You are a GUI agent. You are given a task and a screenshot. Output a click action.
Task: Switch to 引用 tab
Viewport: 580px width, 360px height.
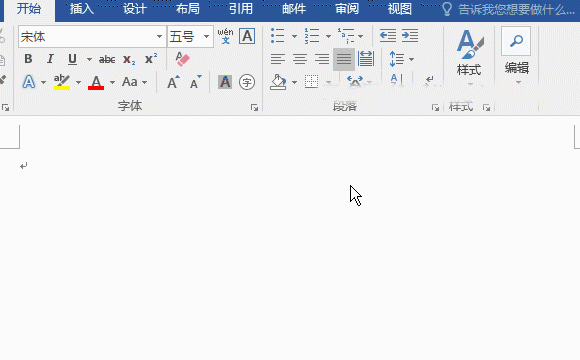[x=240, y=9]
